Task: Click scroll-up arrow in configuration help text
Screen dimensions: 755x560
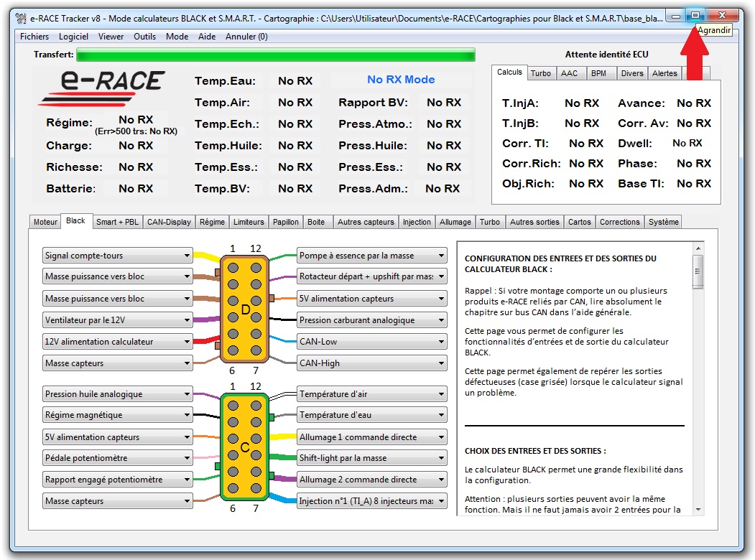Action: [698, 248]
